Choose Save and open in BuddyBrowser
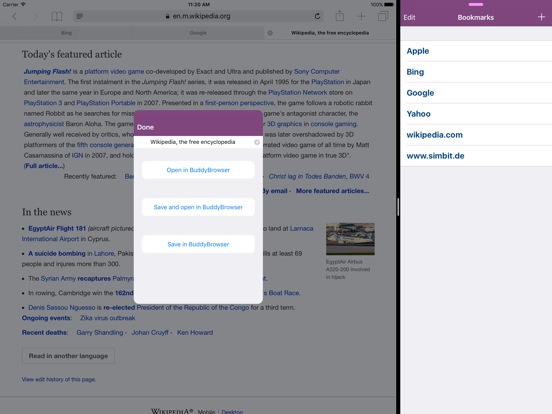Screen dimensions: 552x414 click(198, 207)
